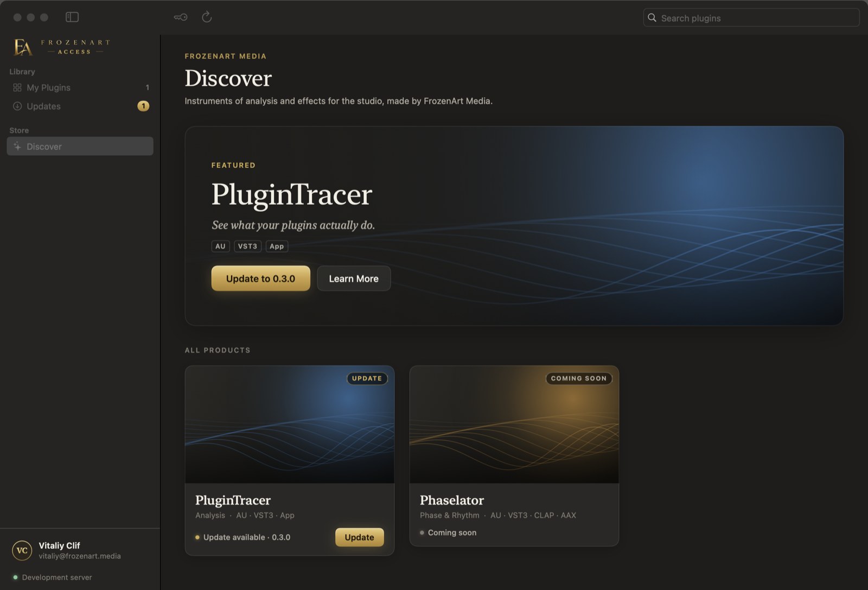868x590 pixels.
Task: Click the Phaselator product title
Action: tap(452, 500)
